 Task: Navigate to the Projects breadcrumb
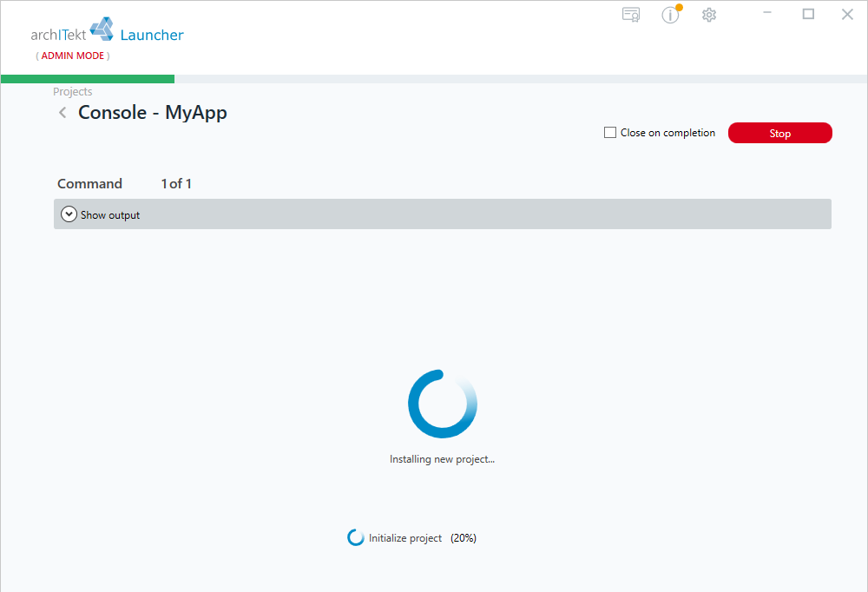73,92
